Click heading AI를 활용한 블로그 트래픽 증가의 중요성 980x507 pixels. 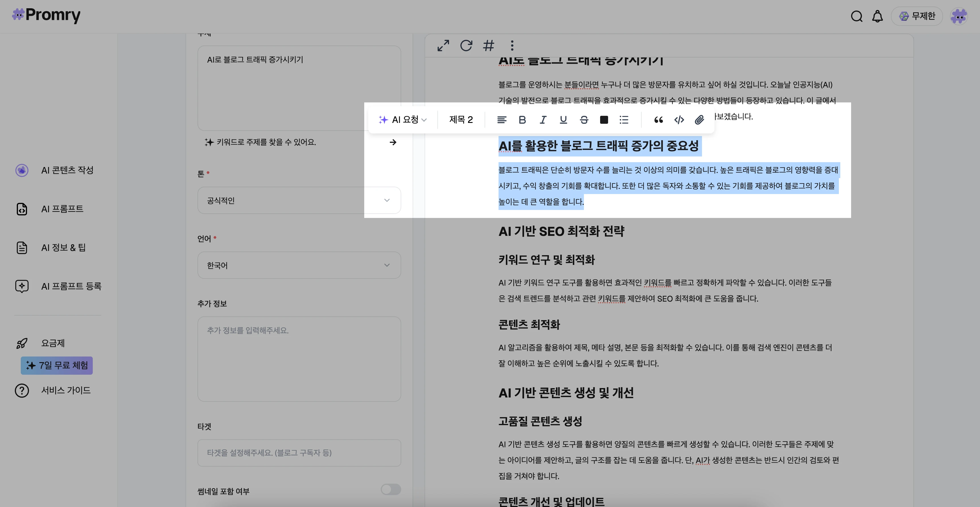[x=598, y=146]
